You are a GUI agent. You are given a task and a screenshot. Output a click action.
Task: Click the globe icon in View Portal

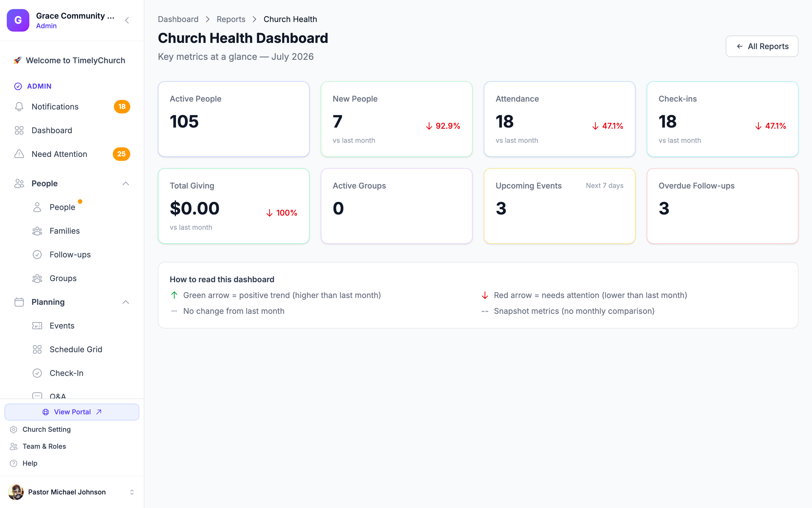46,412
